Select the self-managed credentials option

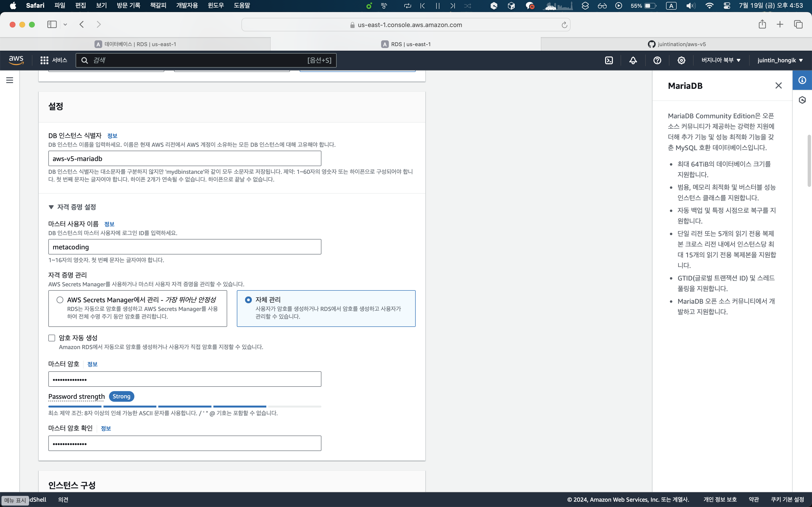(248, 300)
